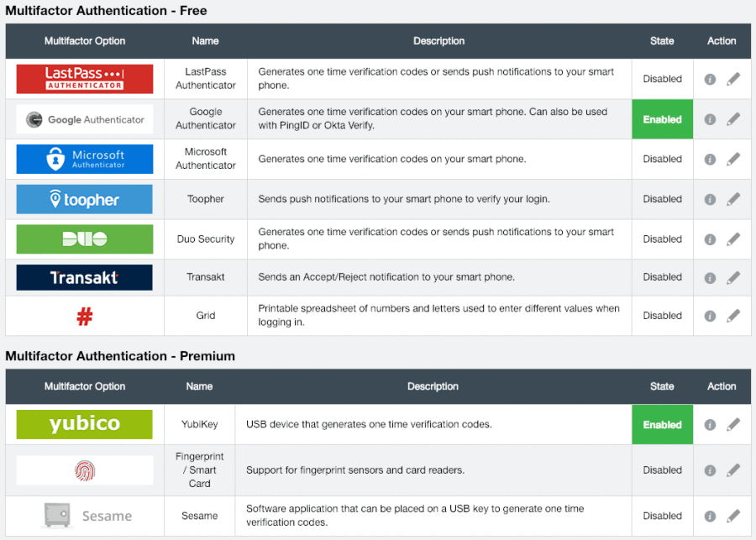Open info details for YubiKey
The image size is (756, 540).
click(x=710, y=424)
